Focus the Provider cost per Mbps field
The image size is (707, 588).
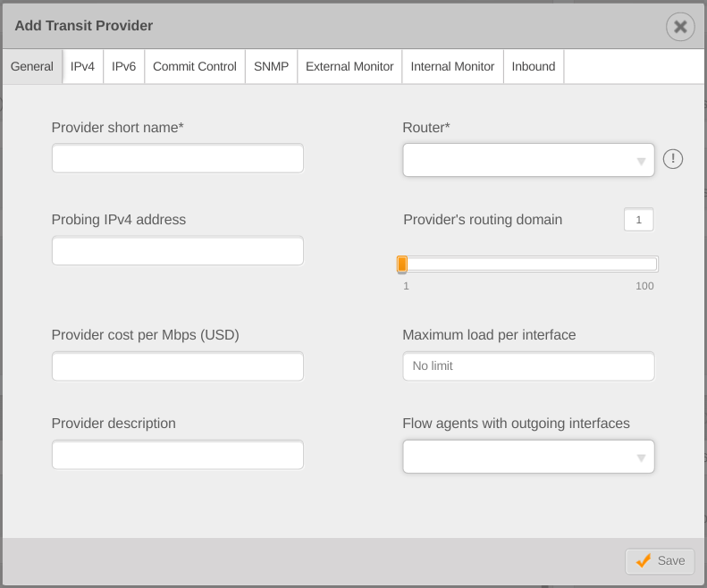[x=178, y=366]
